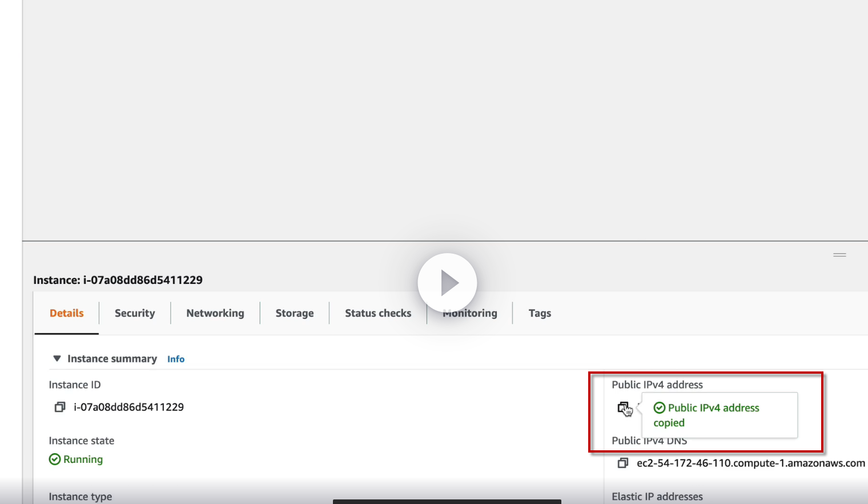Copy the Instance ID to clipboard
Viewport: 868px width, 504px height.
point(60,407)
